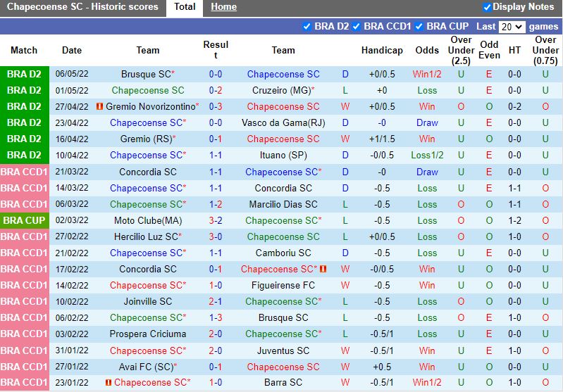The height and width of the screenshot is (392, 563).
Task: Select the BRA CUP league label on 02/03/22
Action: point(25,220)
